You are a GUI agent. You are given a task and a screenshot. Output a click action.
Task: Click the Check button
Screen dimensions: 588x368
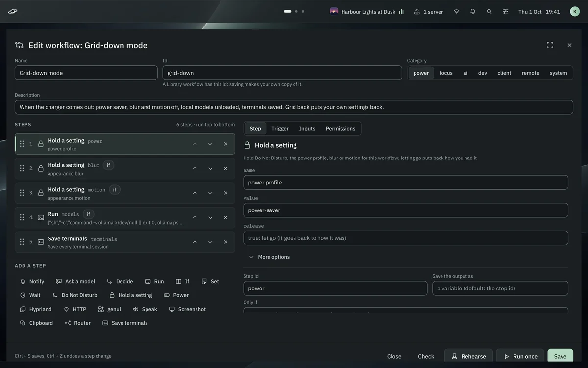pyautogui.click(x=426, y=356)
